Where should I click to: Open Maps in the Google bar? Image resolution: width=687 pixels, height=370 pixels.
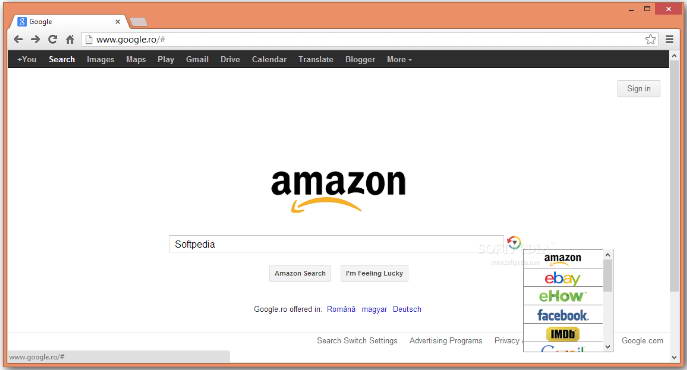pyautogui.click(x=136, y=59)
